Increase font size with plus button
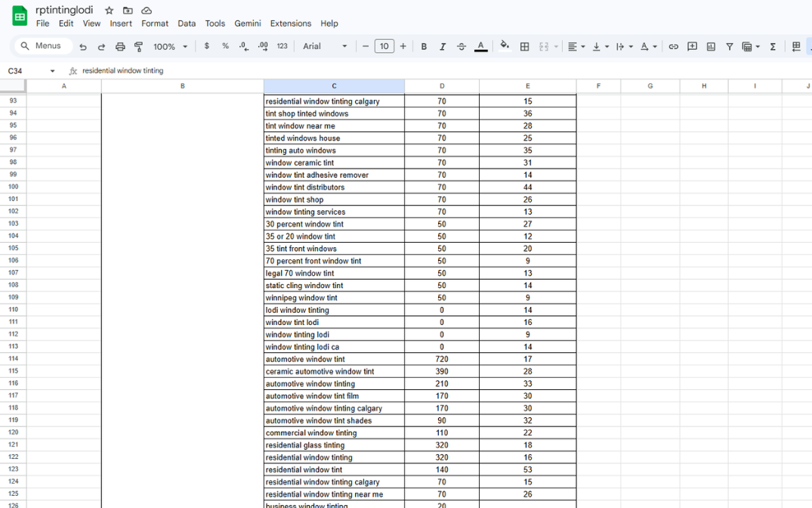Viewport: 812px width, 508px height. click(x=403, y=47)
